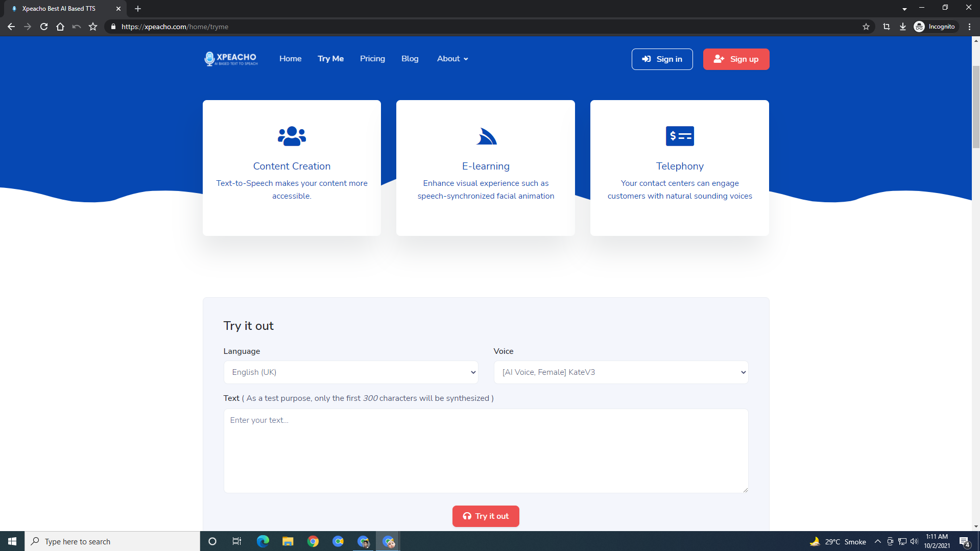This screenshot has width=980, height=551.
Task: Click the 'Voice' field label
Action: click(504, 351)
